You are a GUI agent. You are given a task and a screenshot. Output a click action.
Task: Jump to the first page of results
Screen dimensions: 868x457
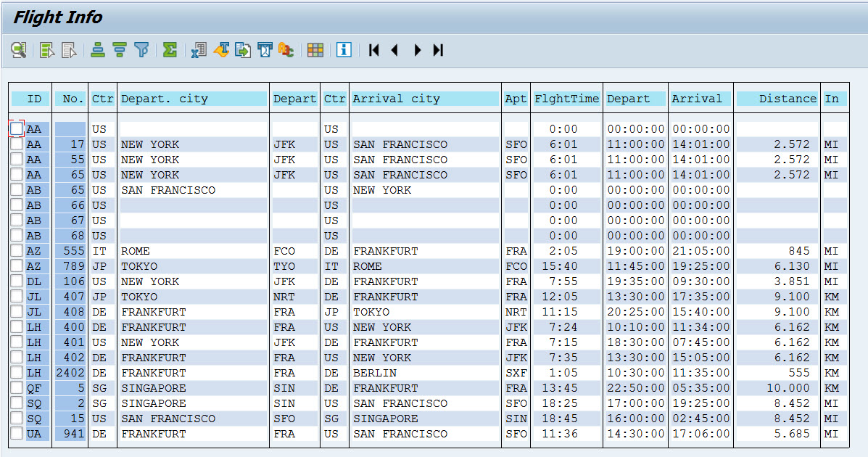click(x=373, y=50)
